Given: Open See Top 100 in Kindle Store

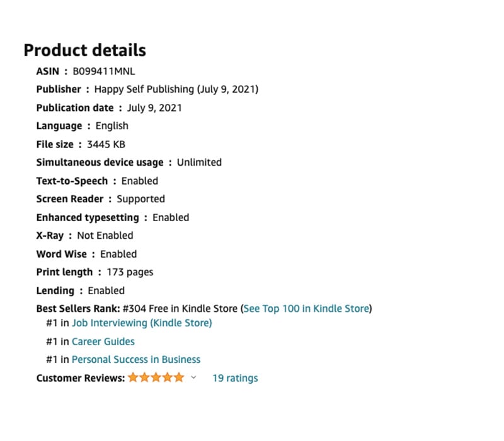Looking at the screenshot, I should click(306, 309).
